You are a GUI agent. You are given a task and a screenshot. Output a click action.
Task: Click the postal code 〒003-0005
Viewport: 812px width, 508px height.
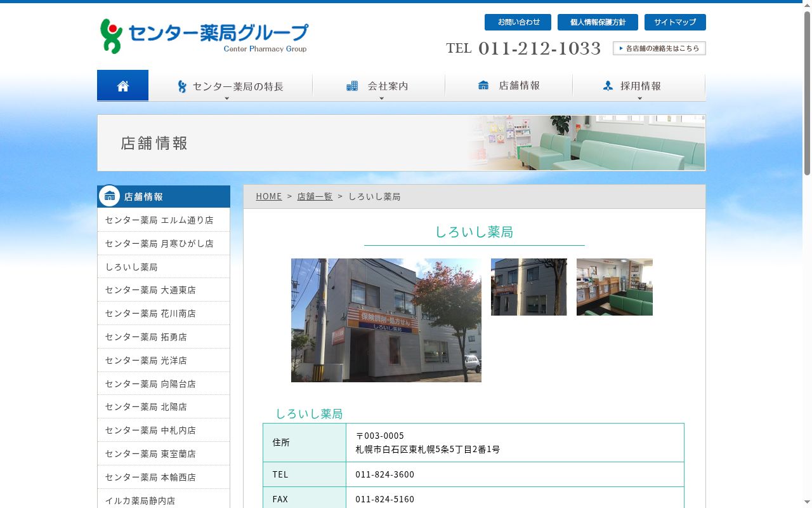click(x=380, y=436)
